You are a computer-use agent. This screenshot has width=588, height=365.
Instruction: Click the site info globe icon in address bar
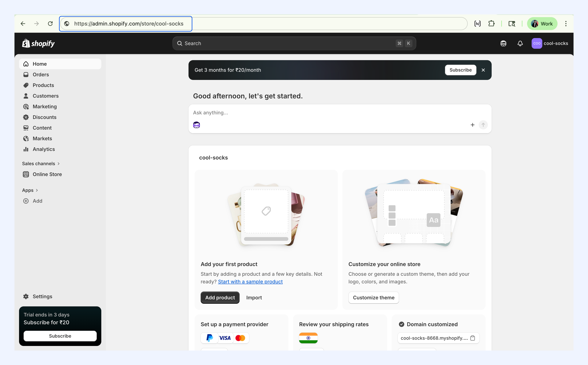tap(67, 24)
